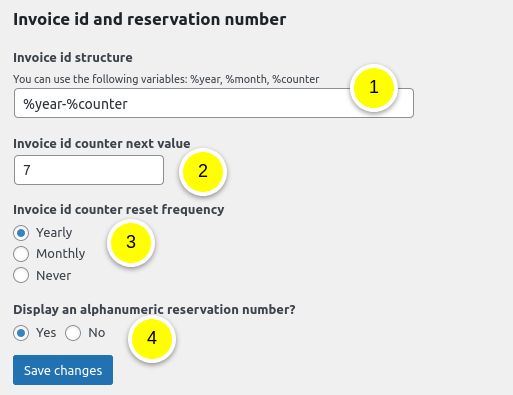This screenshot has width=513, height=395.
Task: Click the 'Invoice id counter reset frequency' label
Action: coord(119,210)
